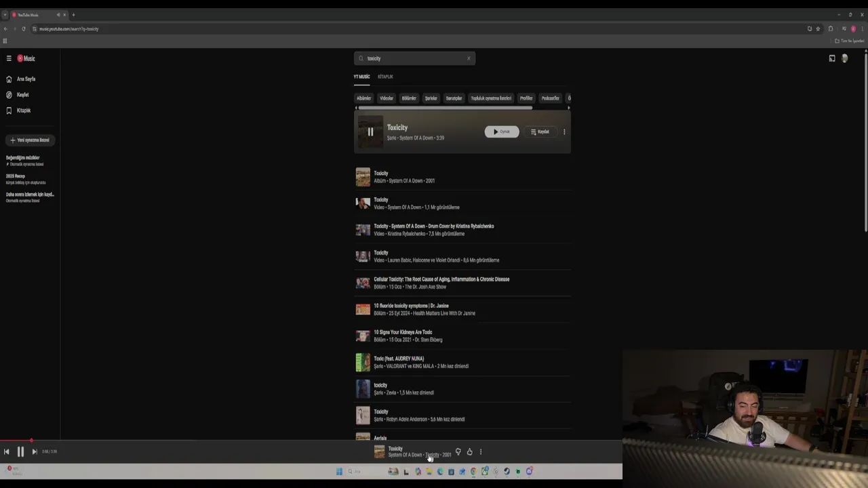Filter results by Bölümler chip

click(x=409, y=98)
